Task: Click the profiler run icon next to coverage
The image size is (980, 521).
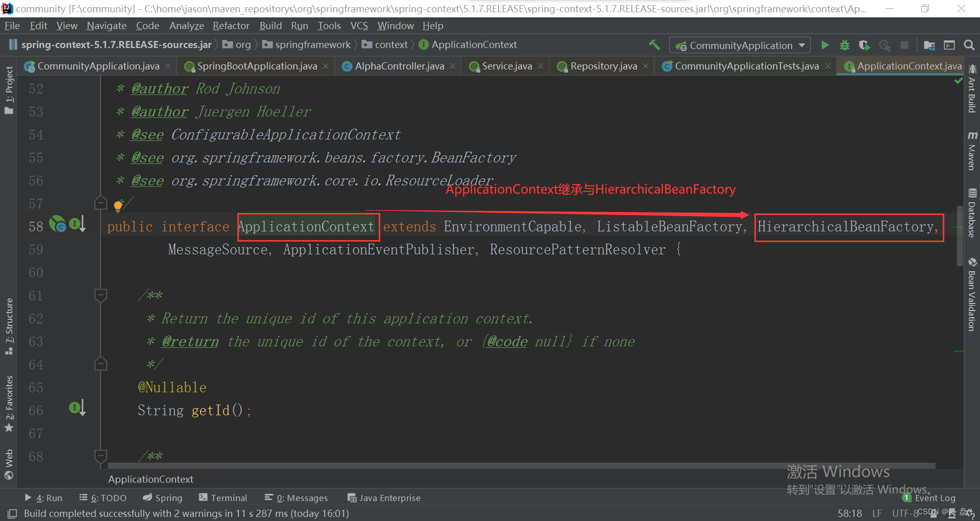Action: pos(885,45)
